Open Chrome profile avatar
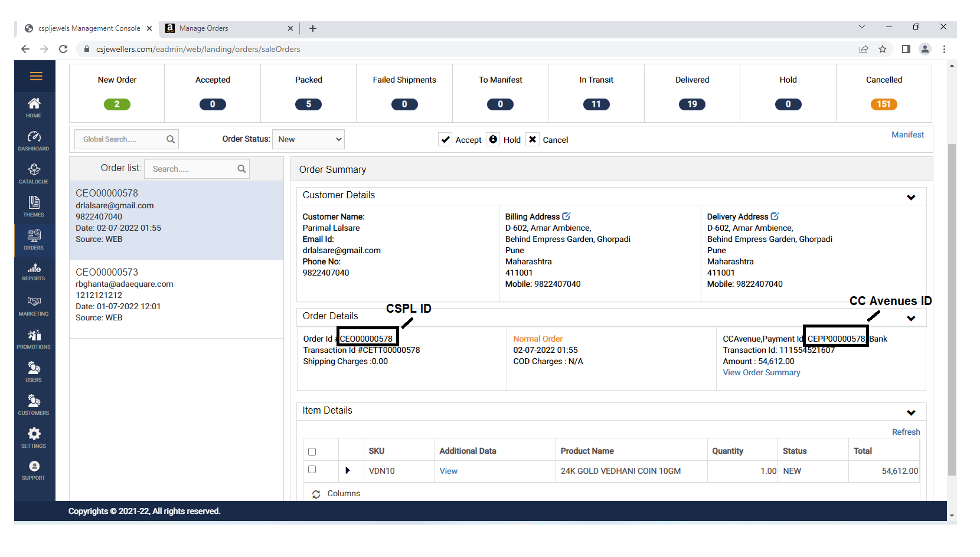Viewport: 980px width, 557px height. coord(925,49)
